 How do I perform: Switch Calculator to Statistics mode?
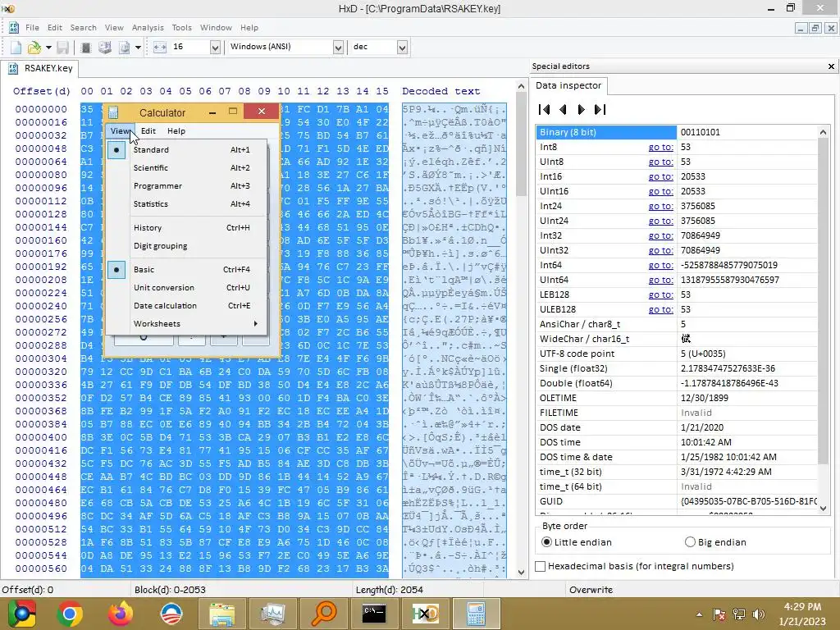click(x=186, y=204)
